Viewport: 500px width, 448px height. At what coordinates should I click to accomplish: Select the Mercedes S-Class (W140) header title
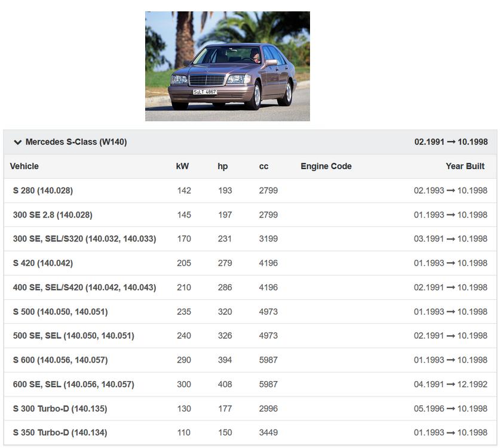(x=76, y=142)
